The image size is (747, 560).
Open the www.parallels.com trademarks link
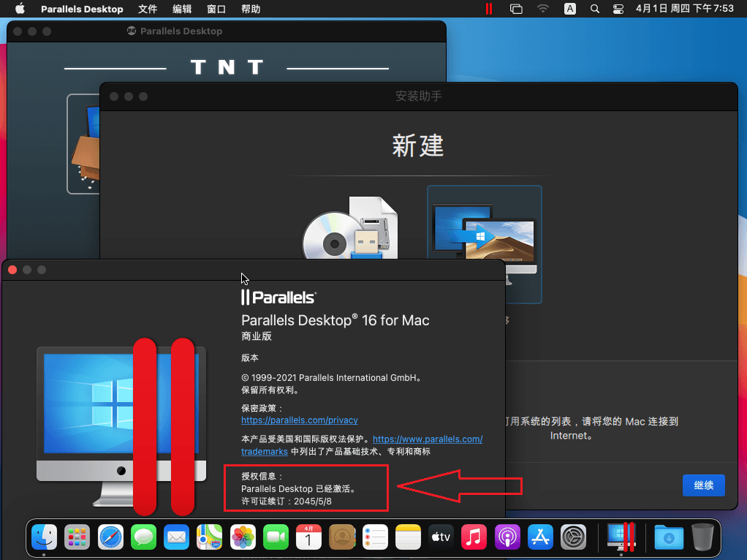click(x=428, y=439)
